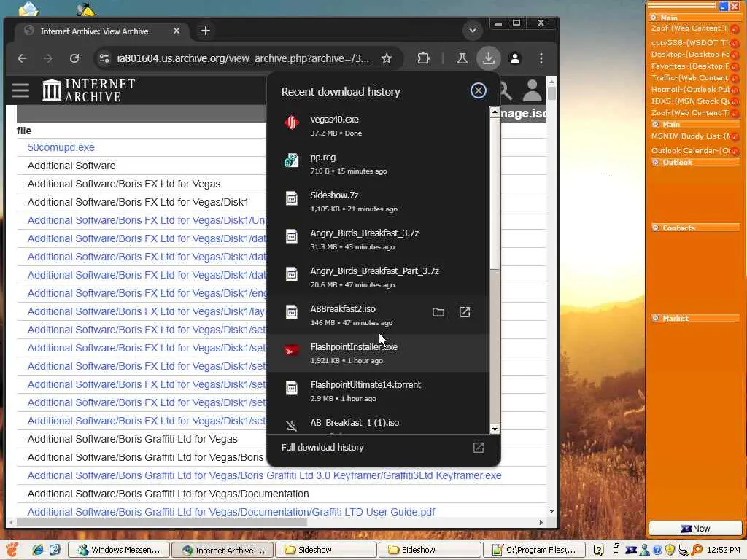Open a new browser tab
Viewport: 747px width, 560px height.
205,31
